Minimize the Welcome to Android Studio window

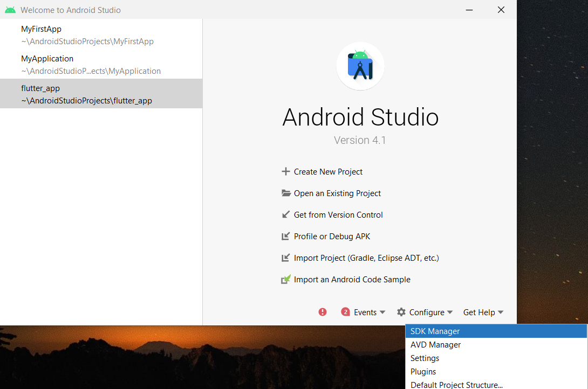(469, 10)
